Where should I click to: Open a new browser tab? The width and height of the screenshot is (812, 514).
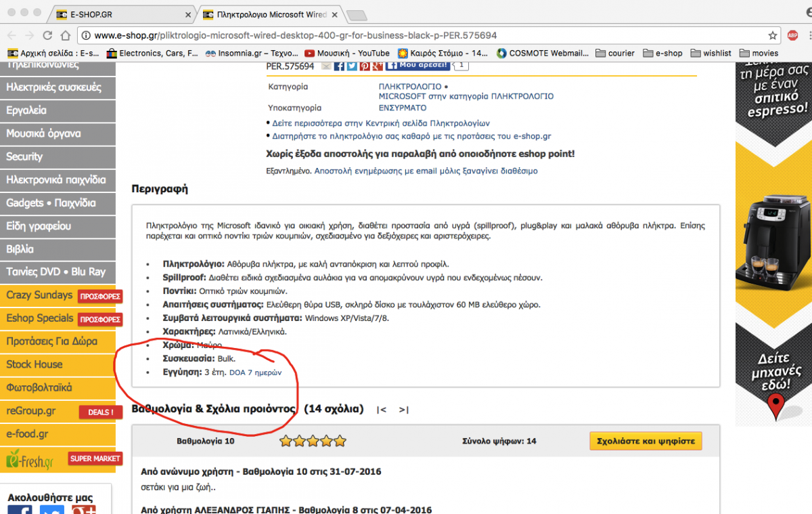tap(357, 15)
